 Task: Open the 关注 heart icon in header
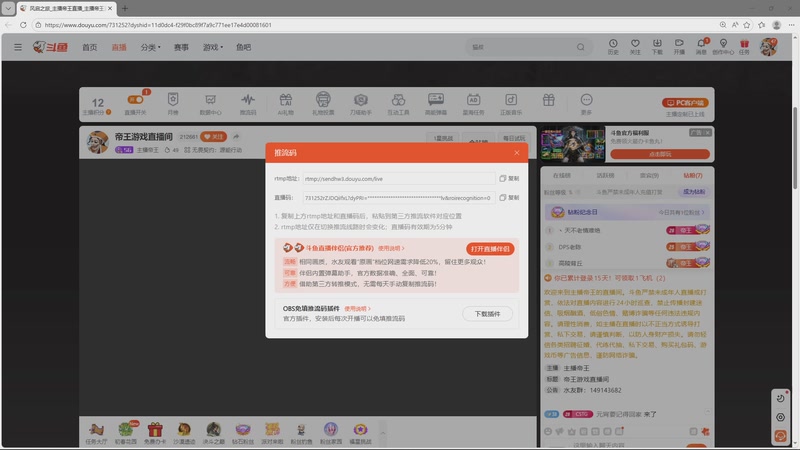tap(635, 46)
